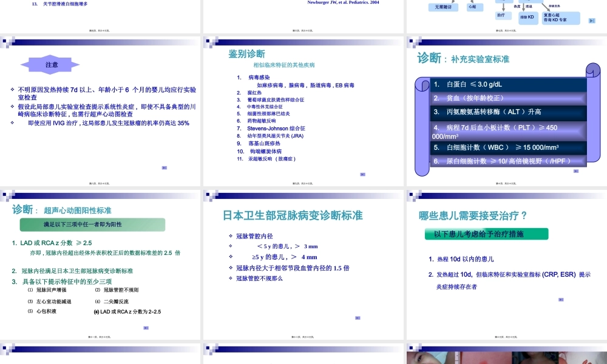607x364 pixels.
Task: Click the small action icon on the 注意 slide
Action: (164, 168)
